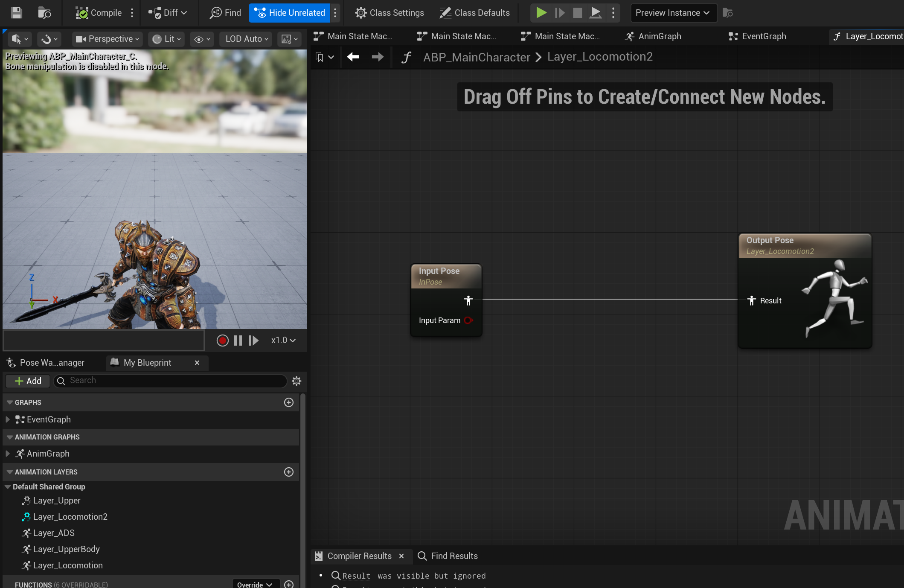904x588 pixels.
Task: Toggle the Hide Unrelated button
Action: coord(290,13)
